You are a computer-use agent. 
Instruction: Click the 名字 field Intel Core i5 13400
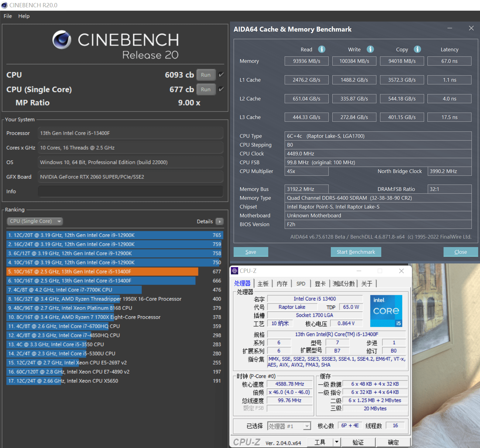tap(315, 299)
